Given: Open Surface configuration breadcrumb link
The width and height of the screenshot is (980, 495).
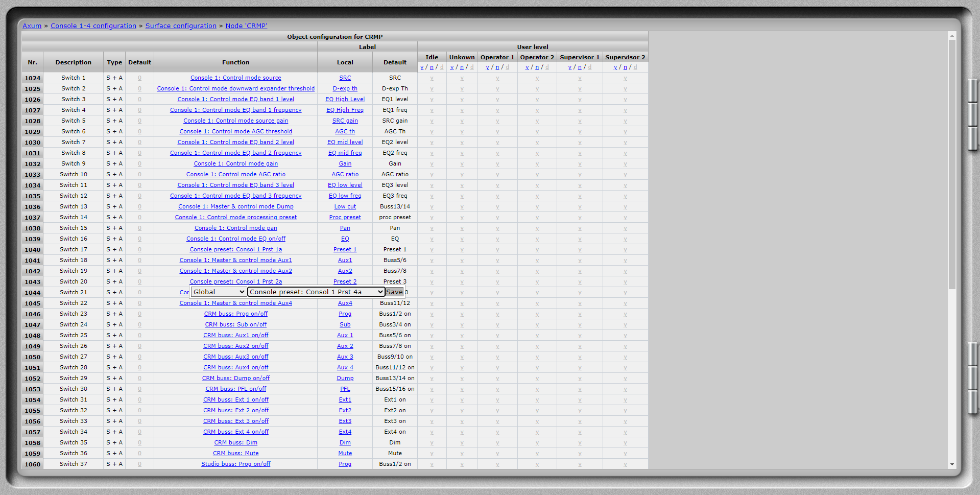Looking at the screenshot, I should click(x=181, y=26).
